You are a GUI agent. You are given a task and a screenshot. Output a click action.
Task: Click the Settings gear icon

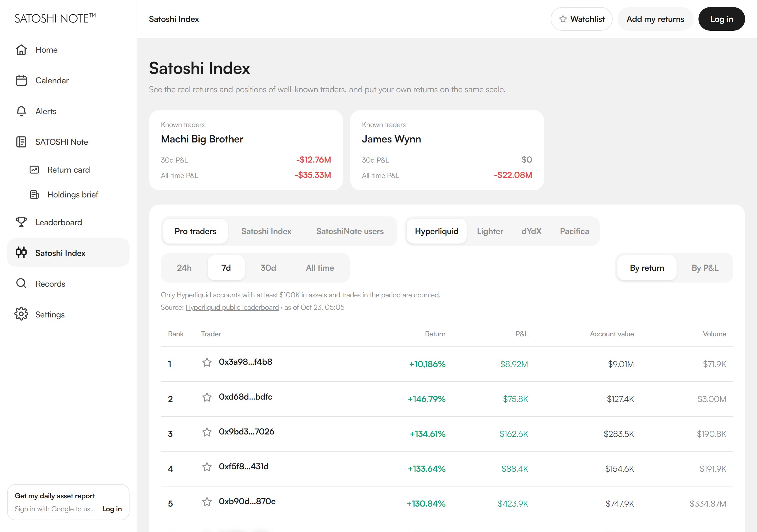pyautogui.click(x=21, y=314)
